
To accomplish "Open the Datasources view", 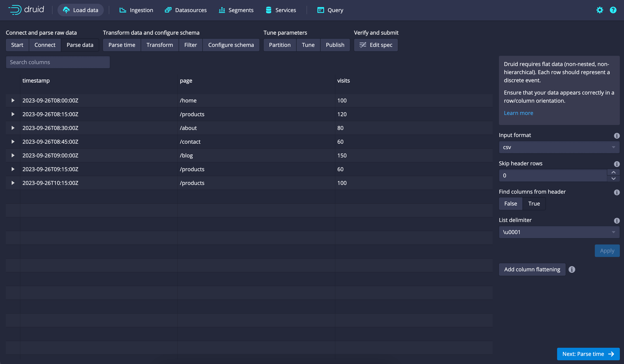I will 186,10.
